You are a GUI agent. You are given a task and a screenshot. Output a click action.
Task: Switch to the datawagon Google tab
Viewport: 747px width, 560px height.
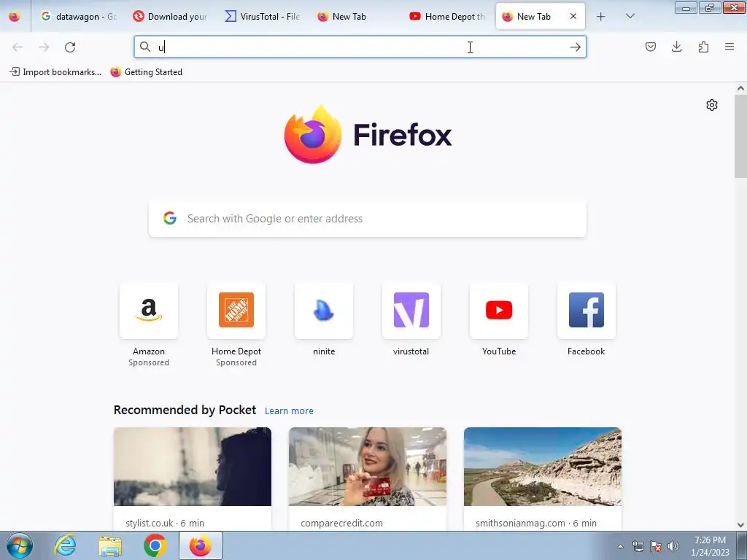click(79, 17)
